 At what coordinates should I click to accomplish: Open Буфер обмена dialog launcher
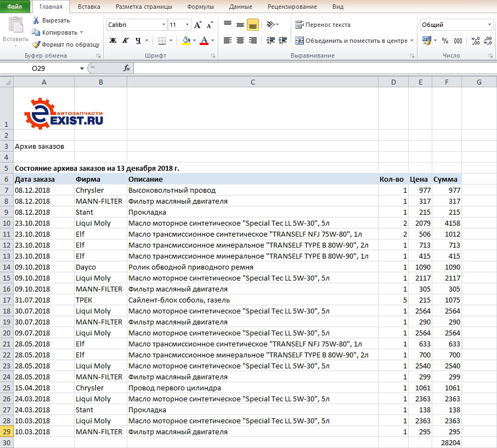click(x=99, y=56)
